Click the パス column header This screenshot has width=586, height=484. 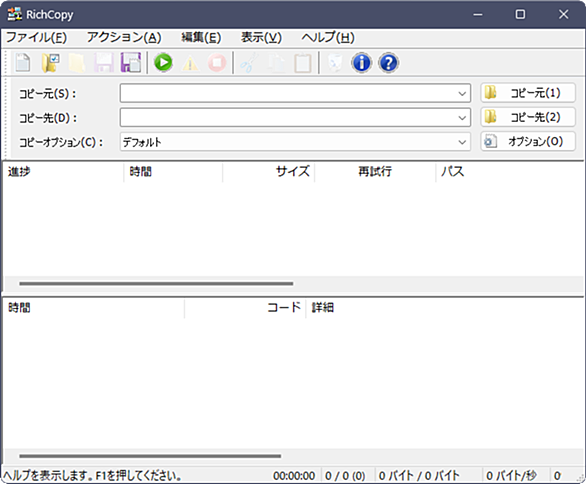510,172
